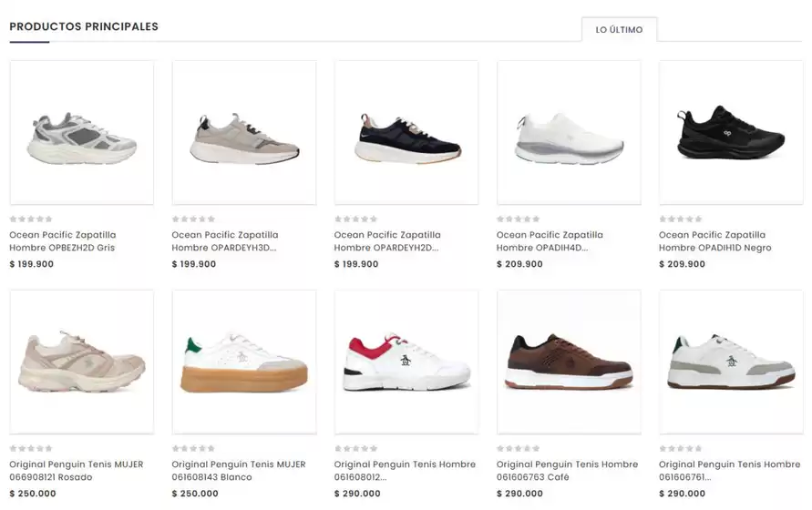Viewport: 812px width, 510px height.
Task: Open the LO ÚLTIMO tab
Action: pos(619,29)
